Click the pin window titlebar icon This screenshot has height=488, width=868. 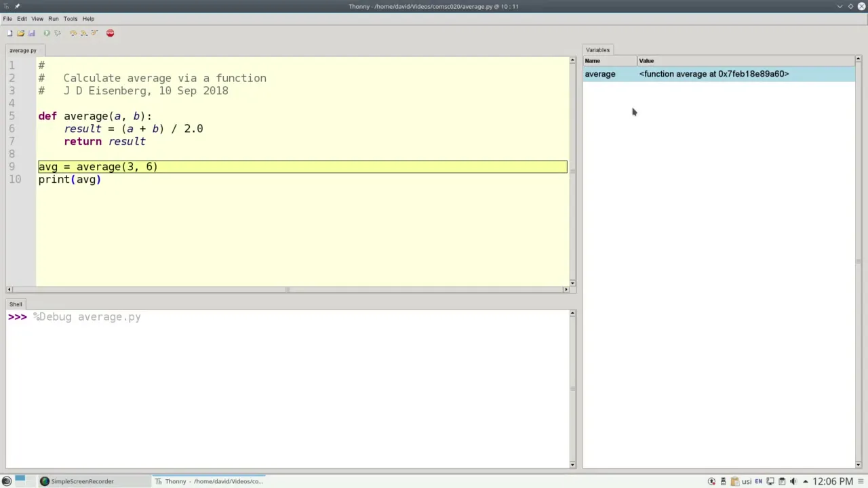point(18,6)
